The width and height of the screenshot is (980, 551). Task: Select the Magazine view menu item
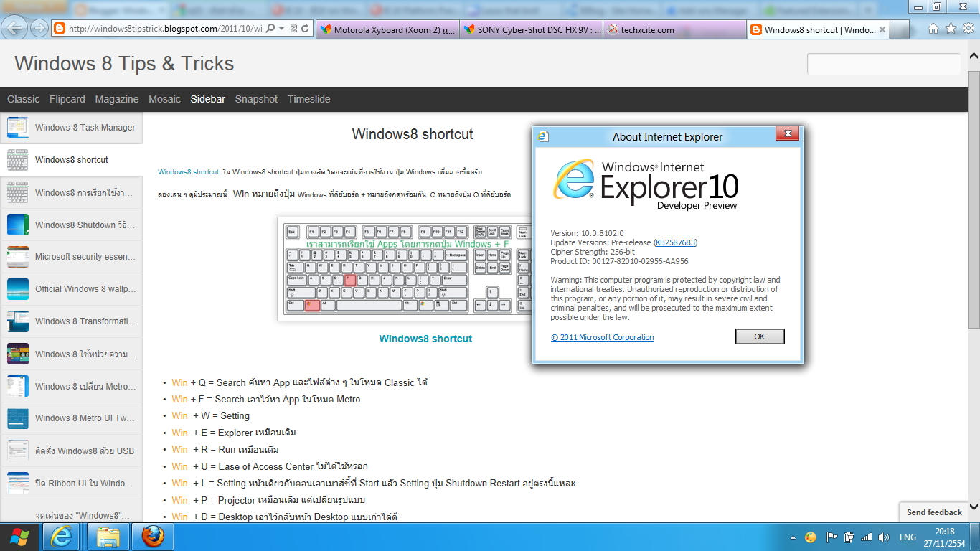pos(117,99)
